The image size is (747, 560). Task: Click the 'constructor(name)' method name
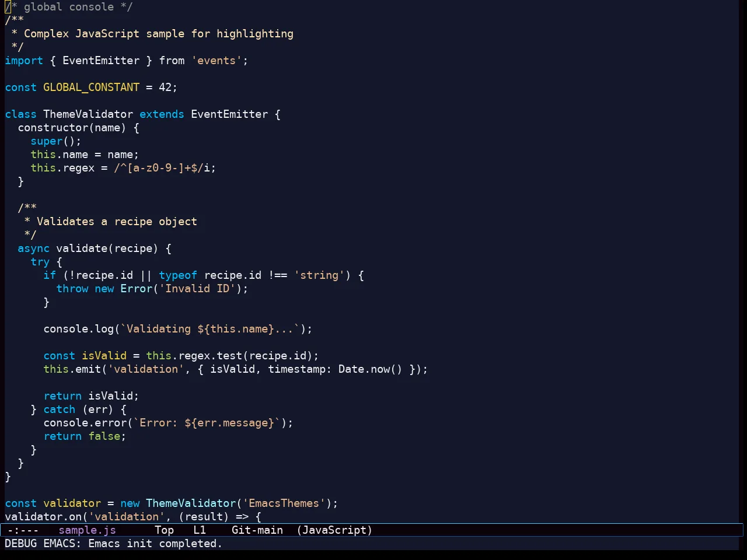(x=72, y=128)
